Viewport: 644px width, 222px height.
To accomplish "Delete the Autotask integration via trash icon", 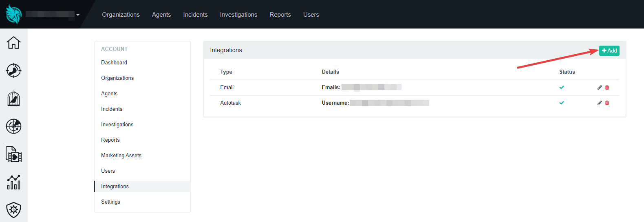I will click(x=607, y=103).
